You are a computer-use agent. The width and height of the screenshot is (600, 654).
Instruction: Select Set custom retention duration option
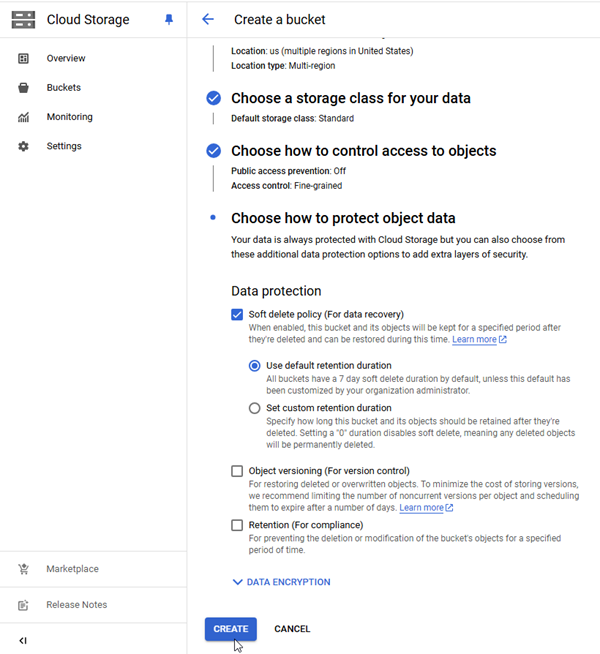click(x=254, y=408)
